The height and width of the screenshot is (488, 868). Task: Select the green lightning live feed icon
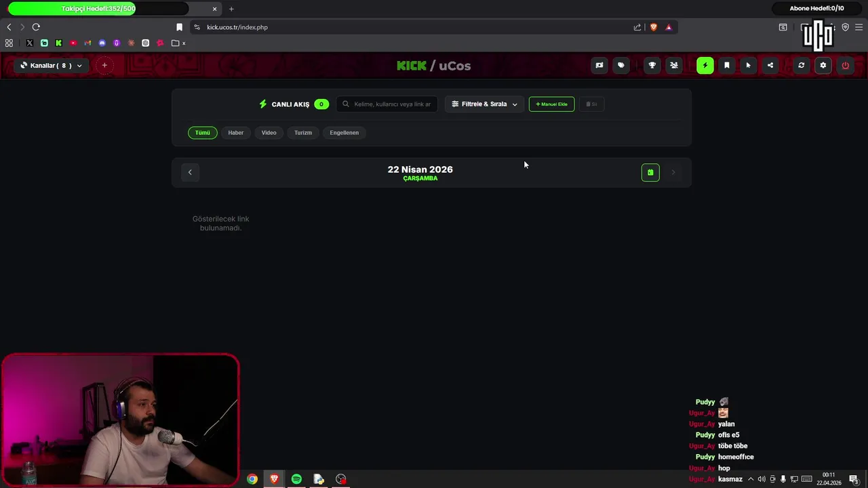(x=705, y=66)
